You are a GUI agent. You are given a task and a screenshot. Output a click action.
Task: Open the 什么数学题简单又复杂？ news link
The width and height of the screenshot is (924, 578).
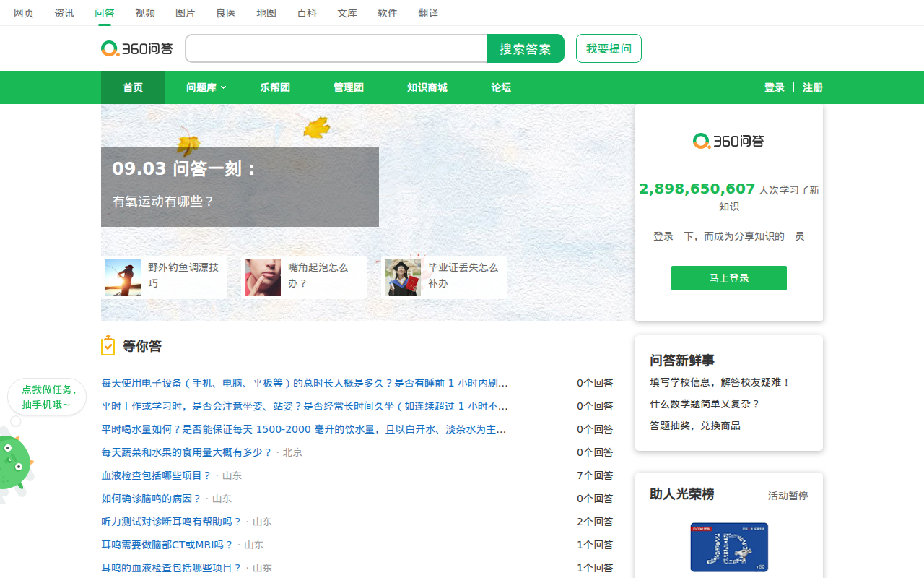[705, 404]
